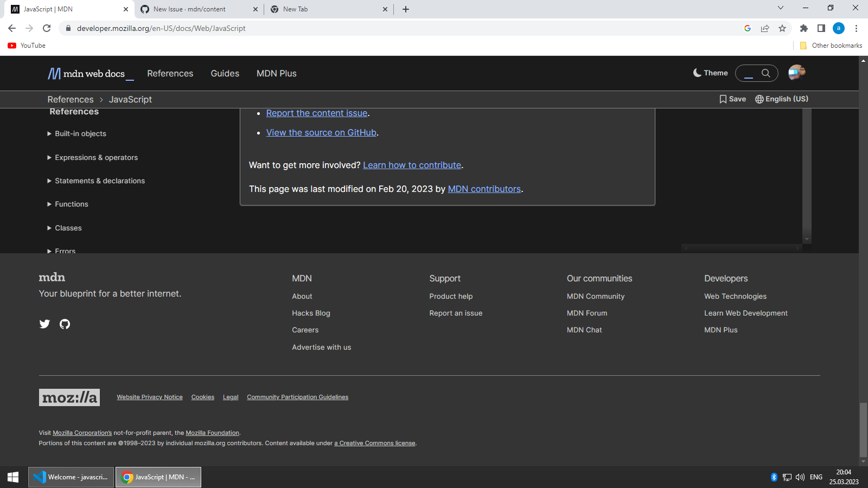Mute system sound via the volume icon

click(x=800, y=477)
